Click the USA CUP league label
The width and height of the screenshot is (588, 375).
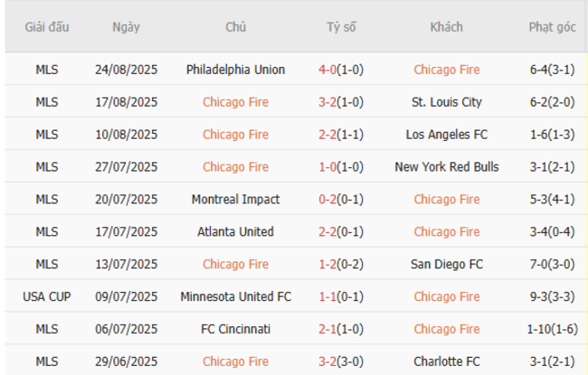tap(46, 297)
